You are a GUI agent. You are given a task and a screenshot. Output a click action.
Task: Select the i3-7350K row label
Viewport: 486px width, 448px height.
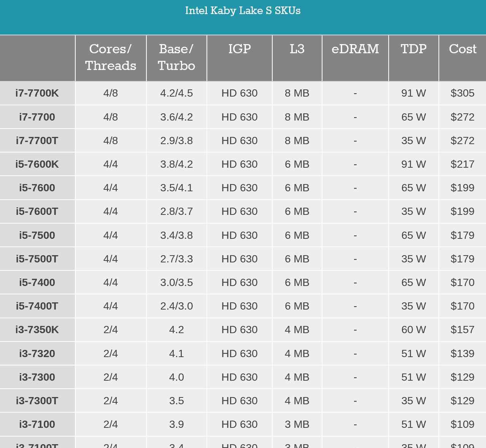point(37,330)
